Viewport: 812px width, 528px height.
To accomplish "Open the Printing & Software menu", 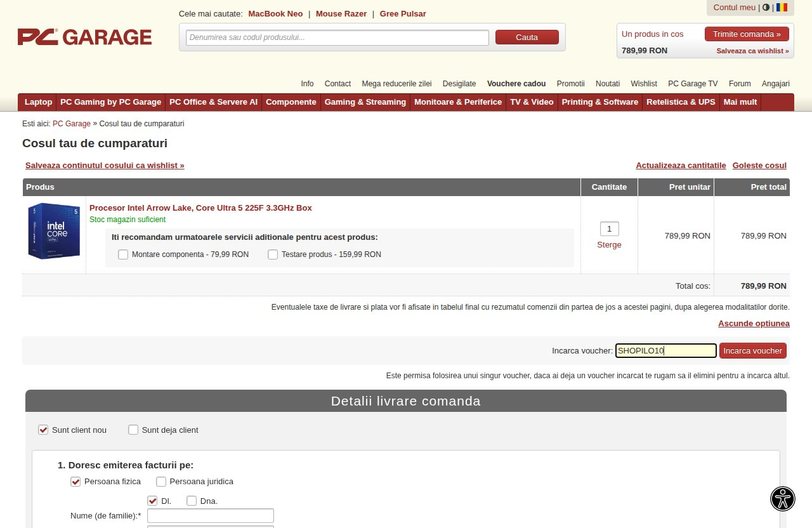I will pos(600,102).
